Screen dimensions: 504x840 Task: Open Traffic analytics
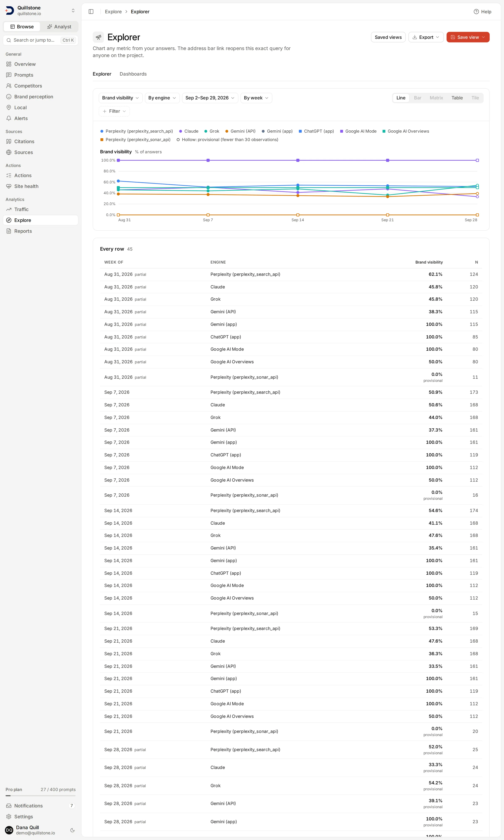(40, 210)
